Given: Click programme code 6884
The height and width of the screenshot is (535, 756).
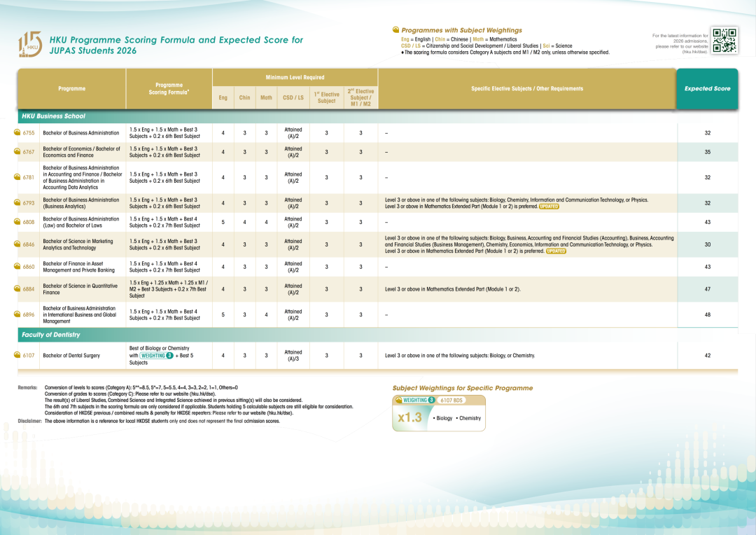Looking at the screenshot, I should coord(29,289).
